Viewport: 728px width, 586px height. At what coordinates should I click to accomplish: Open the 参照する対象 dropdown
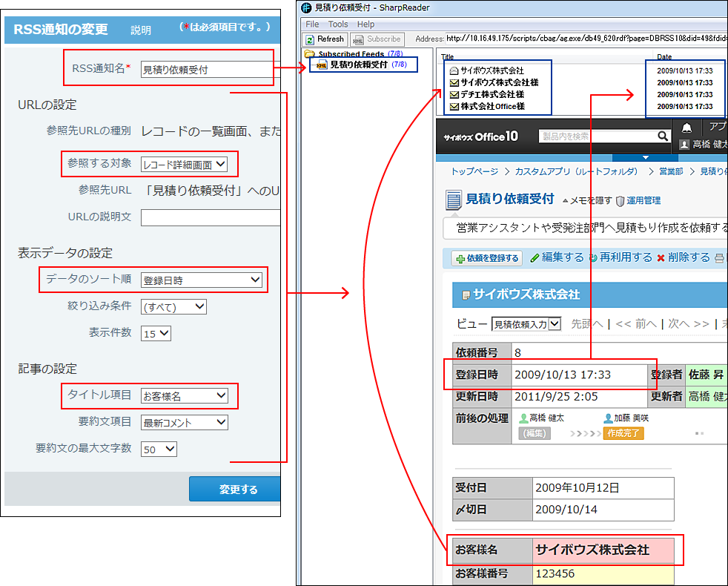184,164
